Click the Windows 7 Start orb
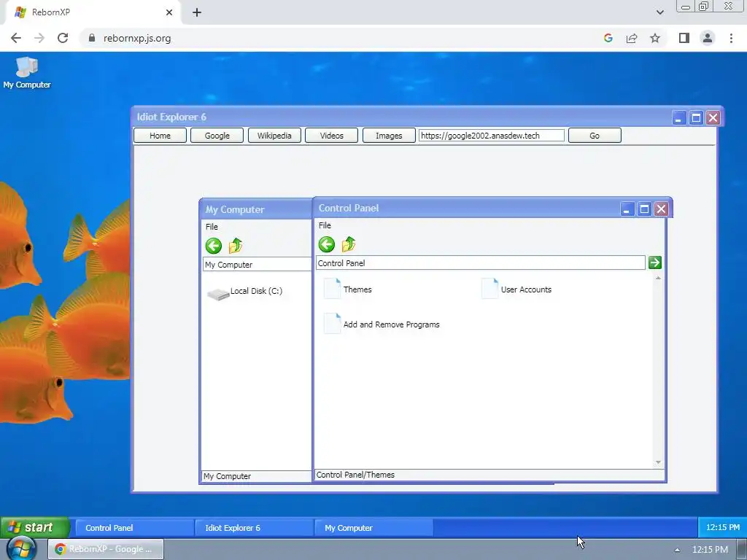 point(20,548)
